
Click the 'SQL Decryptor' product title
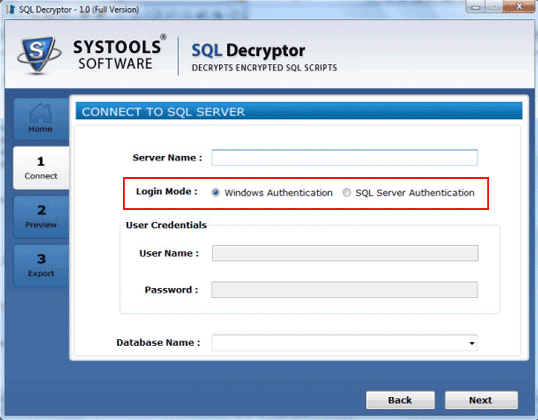tap(248, 51)
